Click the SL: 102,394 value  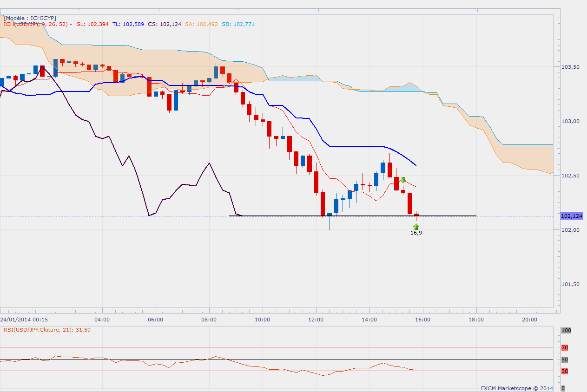tap(92, 24)
